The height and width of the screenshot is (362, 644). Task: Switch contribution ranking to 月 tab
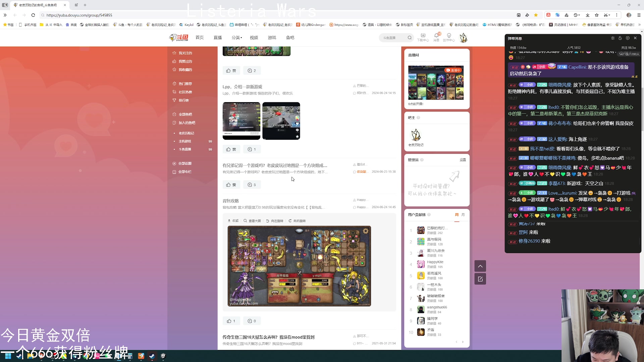(463, 215)
